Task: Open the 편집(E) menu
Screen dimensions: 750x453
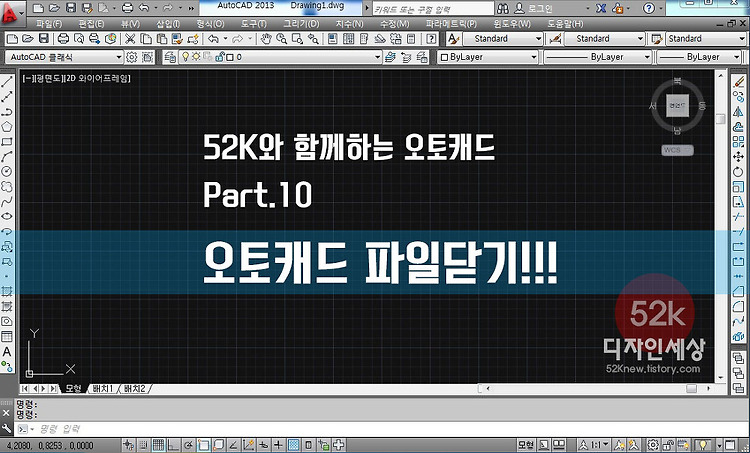Action: click(x=91, y=23)
